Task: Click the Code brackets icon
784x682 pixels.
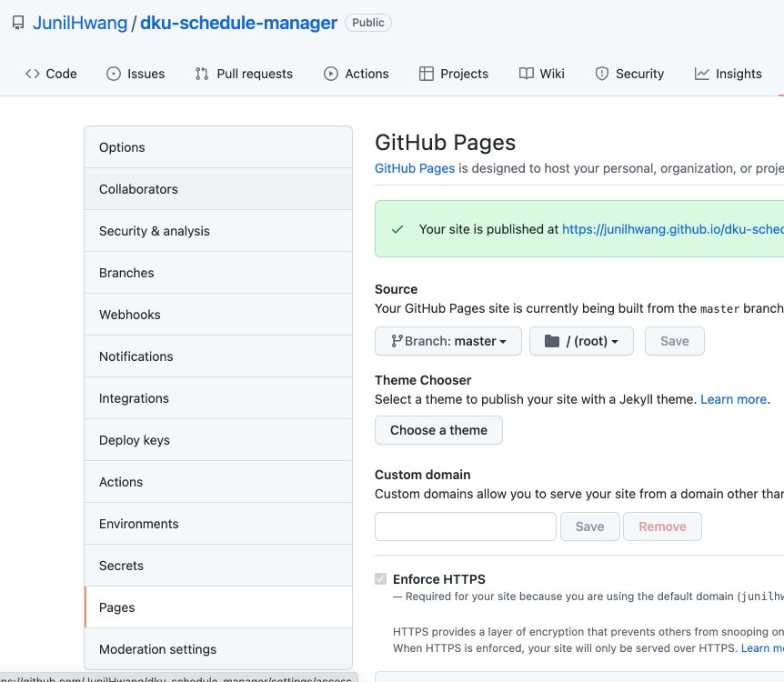Action: tap(33, 74)
